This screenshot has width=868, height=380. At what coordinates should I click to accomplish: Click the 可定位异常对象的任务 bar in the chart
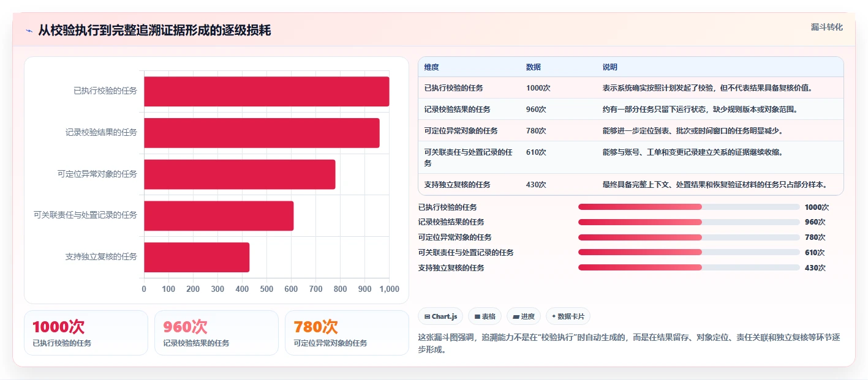240,174
